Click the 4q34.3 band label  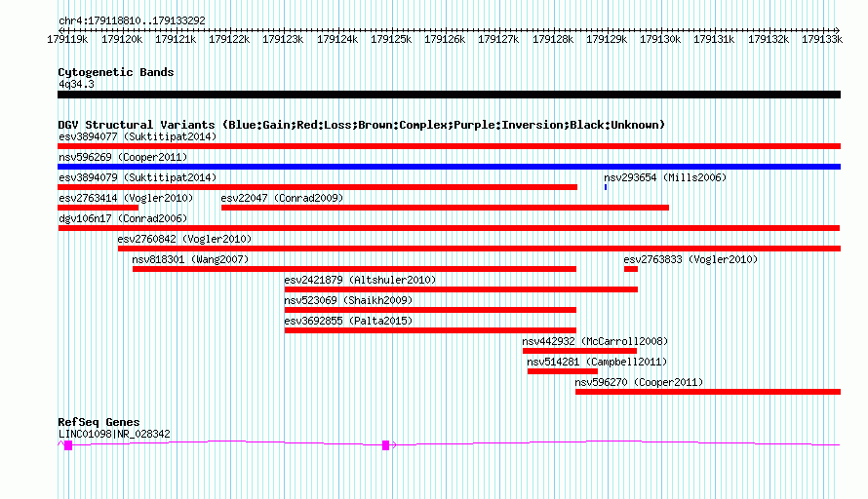(x=76, y=84)
